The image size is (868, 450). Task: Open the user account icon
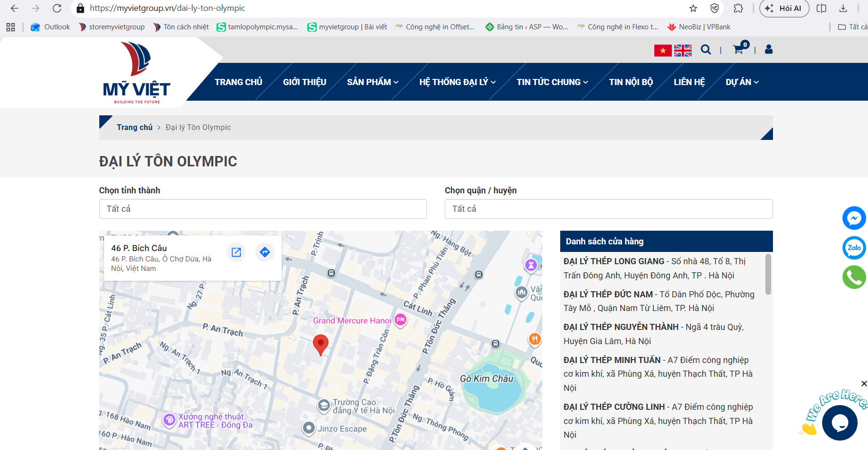coord(769,49)
